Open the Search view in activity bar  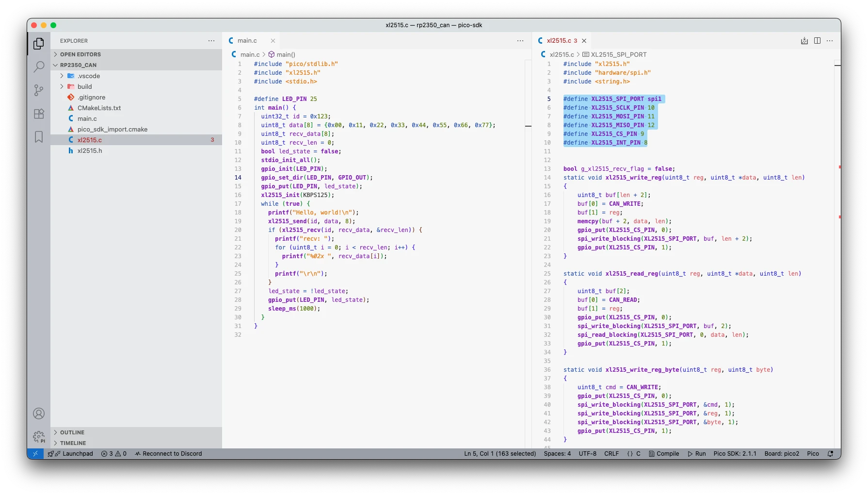pyautogui.click(x=39, y=67)
